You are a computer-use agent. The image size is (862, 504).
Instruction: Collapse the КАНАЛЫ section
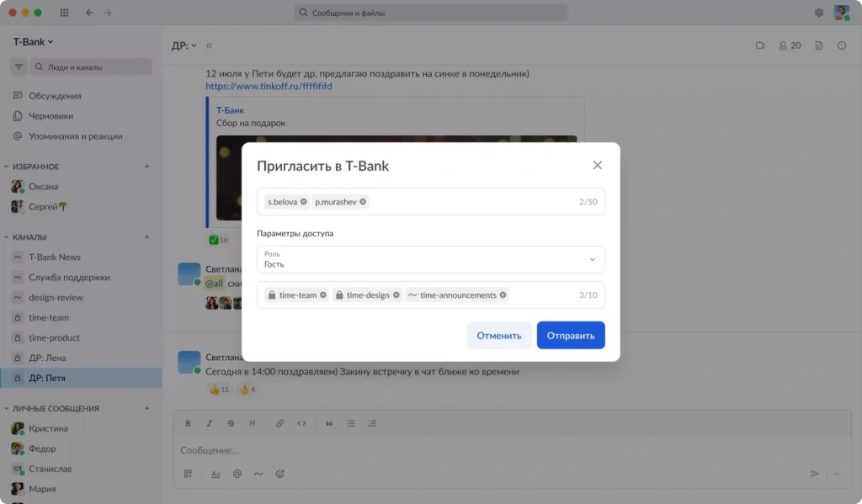(x=7, y=237)
